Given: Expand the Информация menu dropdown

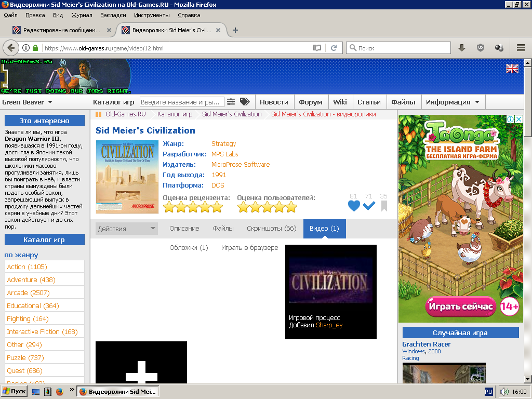Looking at the screenshot, I should [x=453, y=102].
